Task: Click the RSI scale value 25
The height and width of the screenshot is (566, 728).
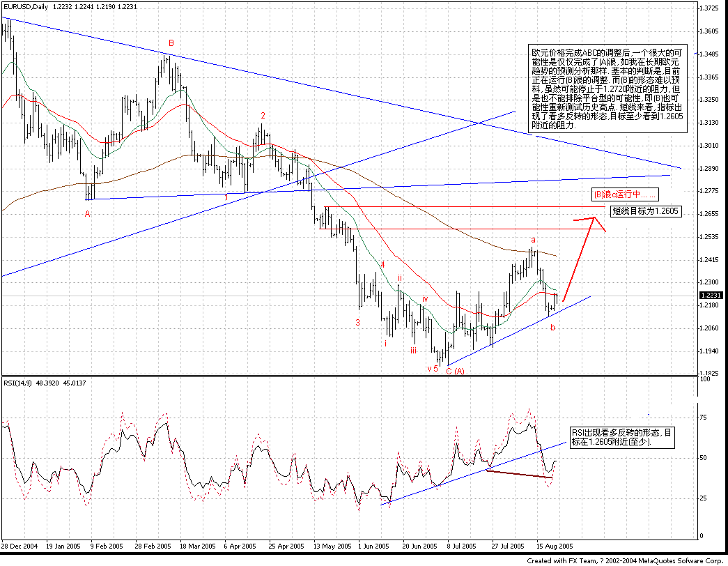Action: coord(704,498)
